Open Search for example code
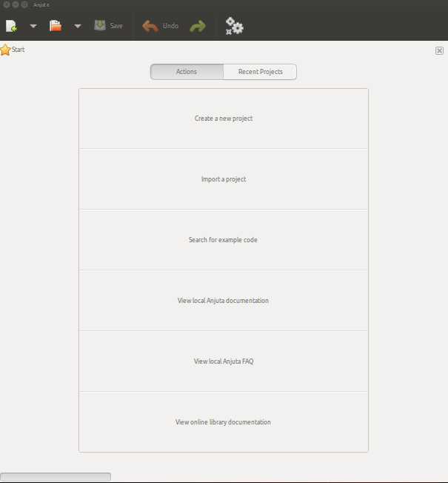This screenshot has height=483, width=448. coord(224,240)
